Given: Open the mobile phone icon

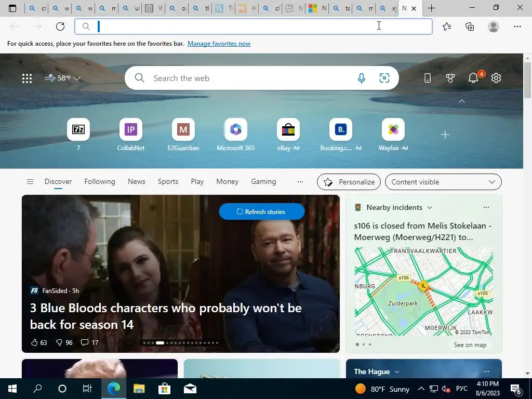Looking at the screenshot, I should (428, 78).
